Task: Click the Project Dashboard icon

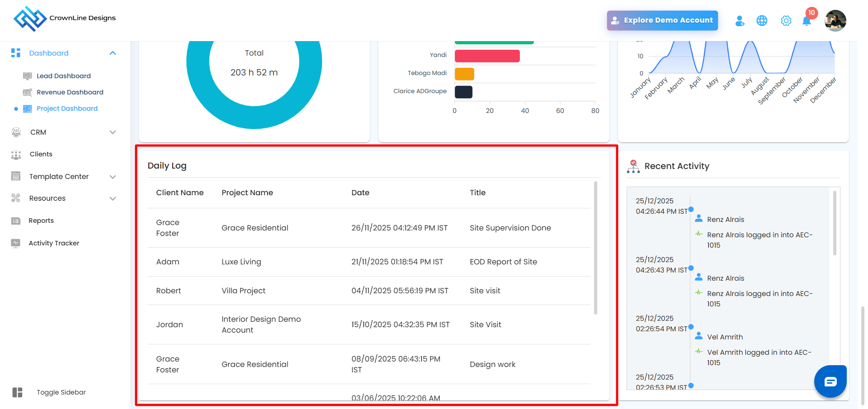Action: tap(28, 108)
